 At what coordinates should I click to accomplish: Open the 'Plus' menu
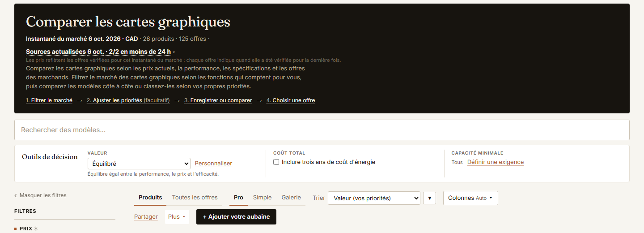point(177,217)
